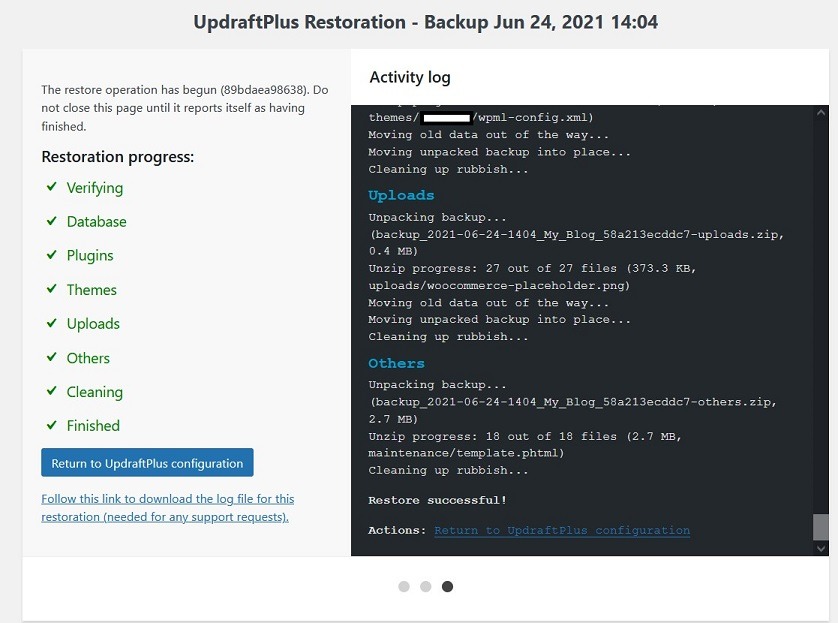Screen dimensions: 838x623
Task: Click Unzip progress 27 out of 27 files line
Action: pos(532,269)
